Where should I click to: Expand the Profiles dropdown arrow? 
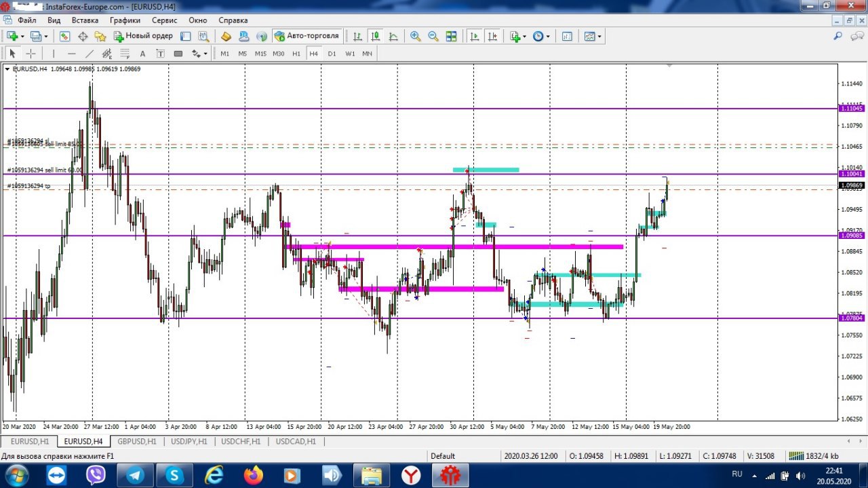45,36
